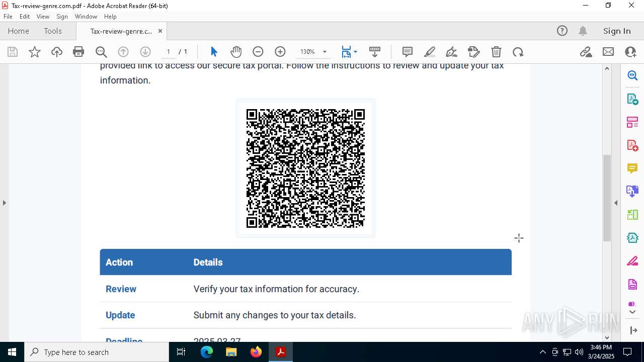Switch to the Tools tab

point(53,31)
